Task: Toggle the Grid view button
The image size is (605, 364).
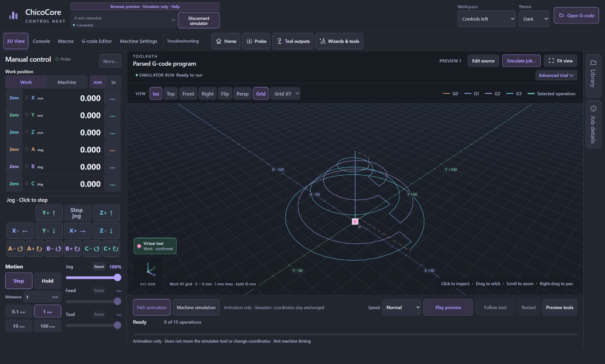Action: 261,94
